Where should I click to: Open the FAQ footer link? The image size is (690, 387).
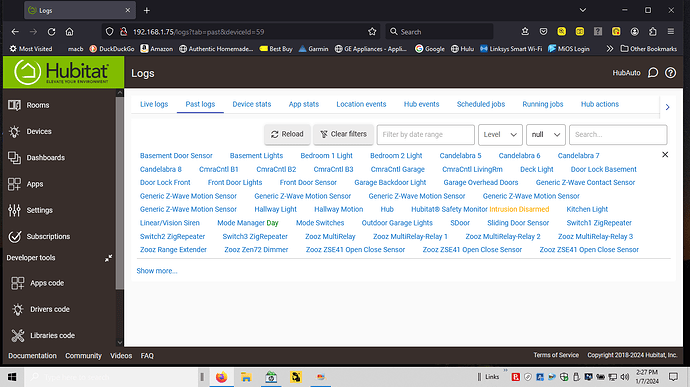[147, 356]
